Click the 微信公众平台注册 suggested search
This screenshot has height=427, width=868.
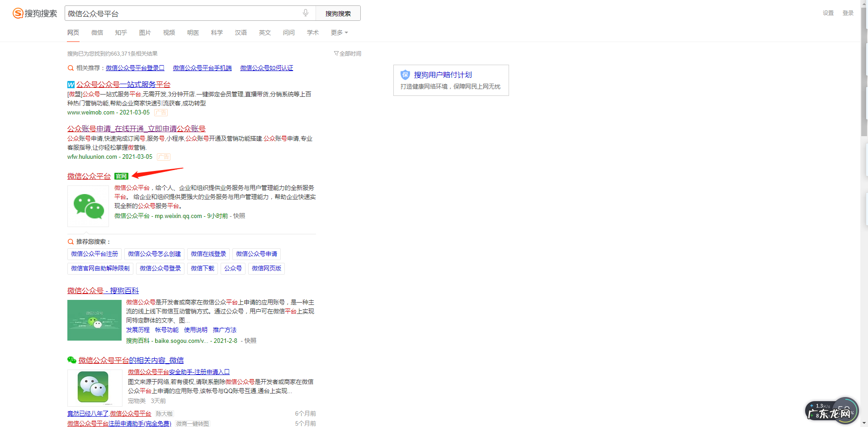tap(94, 254)
